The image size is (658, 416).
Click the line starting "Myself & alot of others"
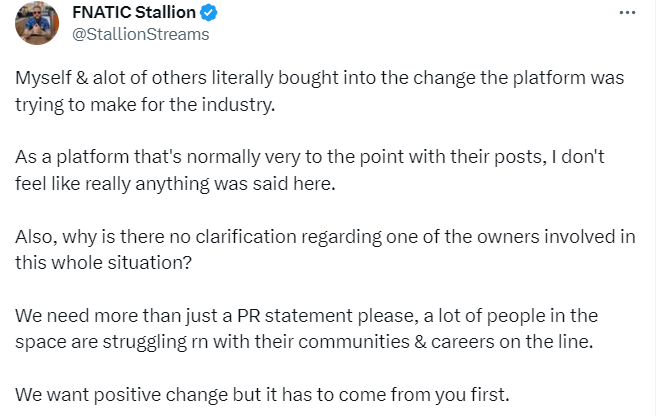click(x=320, y=78)
